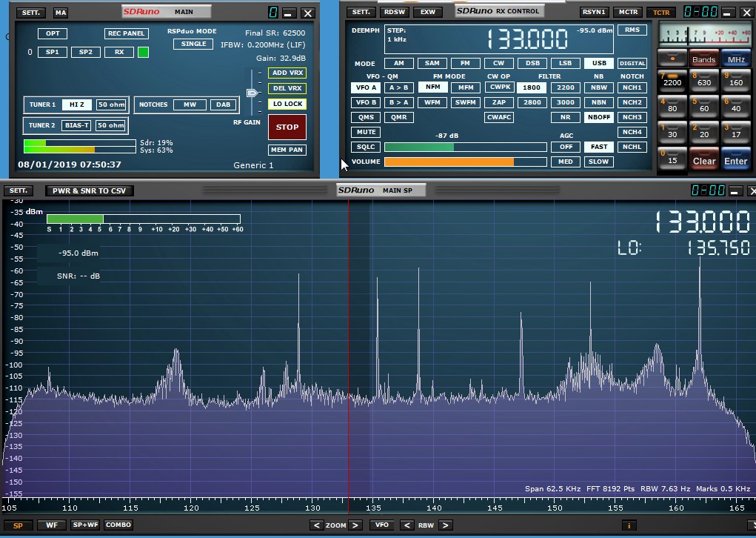Select the 630 band keypad key

pos(704,80)
